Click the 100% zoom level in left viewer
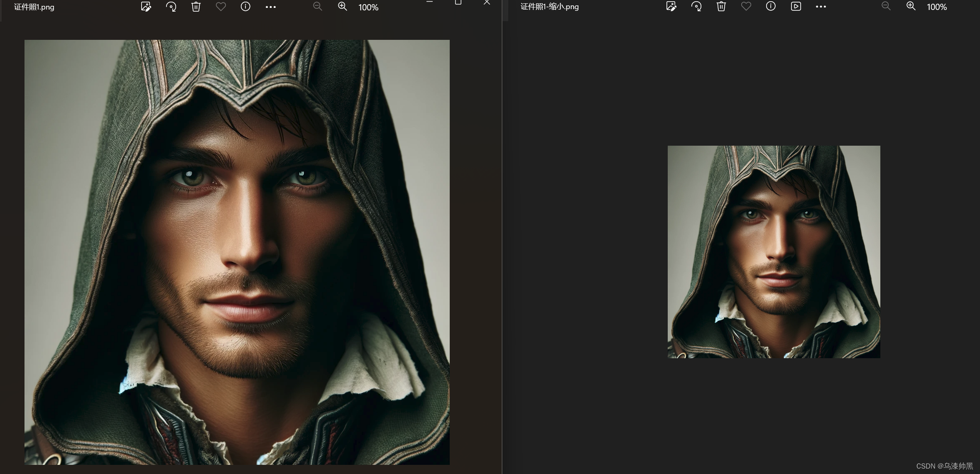The image size is (980, 474). (368, 7)
